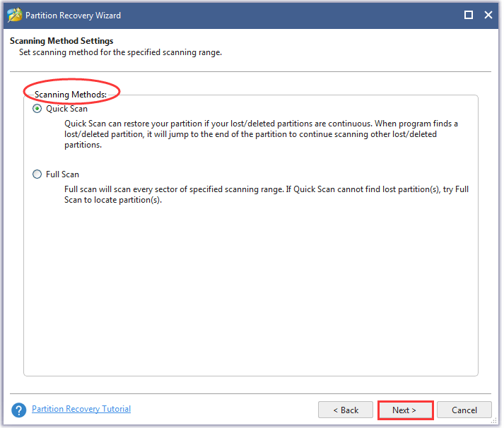
Task: Click the Partition Recovery Wizard title text
Action: [74, 16]
